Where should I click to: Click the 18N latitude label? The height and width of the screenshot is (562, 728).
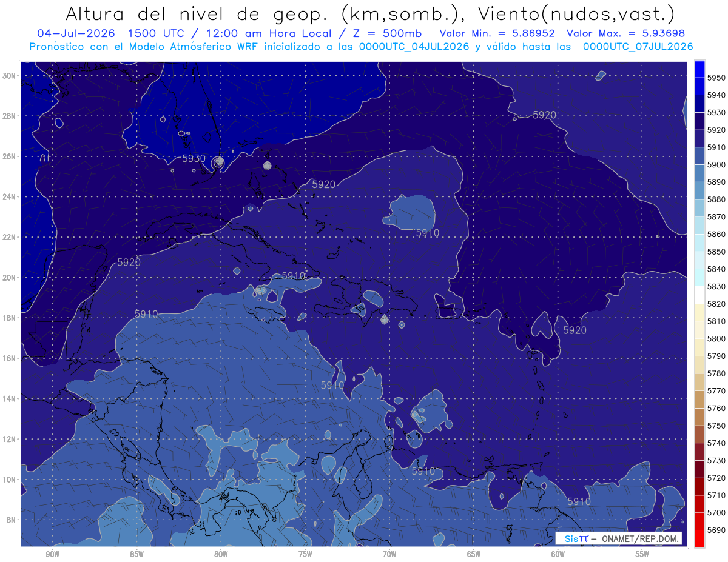tap(9, 318)
